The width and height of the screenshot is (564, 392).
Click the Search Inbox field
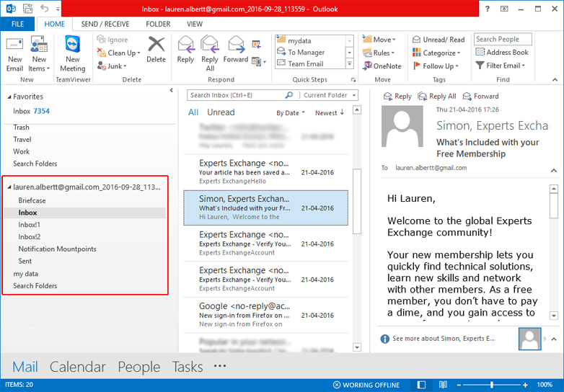(237, 95)
